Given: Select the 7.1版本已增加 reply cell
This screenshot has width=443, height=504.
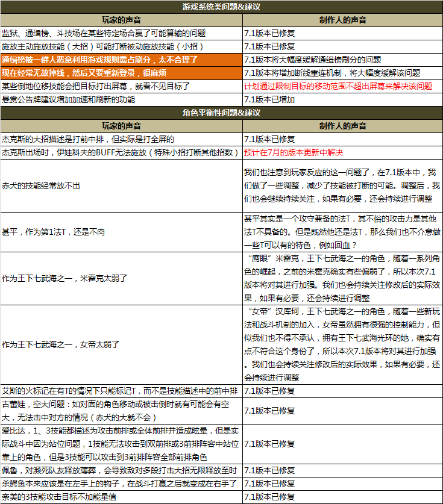Looking at the screenshot, I should tap(269, 99).
